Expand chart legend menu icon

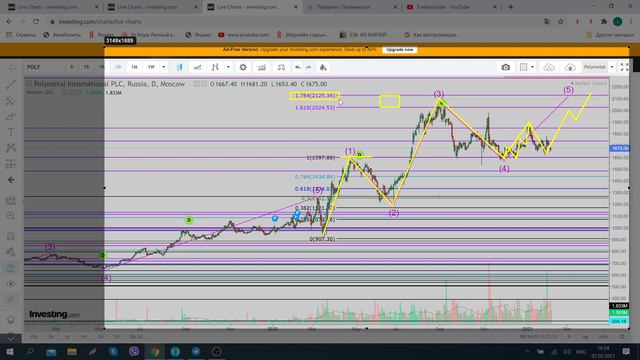pyautogui.click(x=29, y=84)
